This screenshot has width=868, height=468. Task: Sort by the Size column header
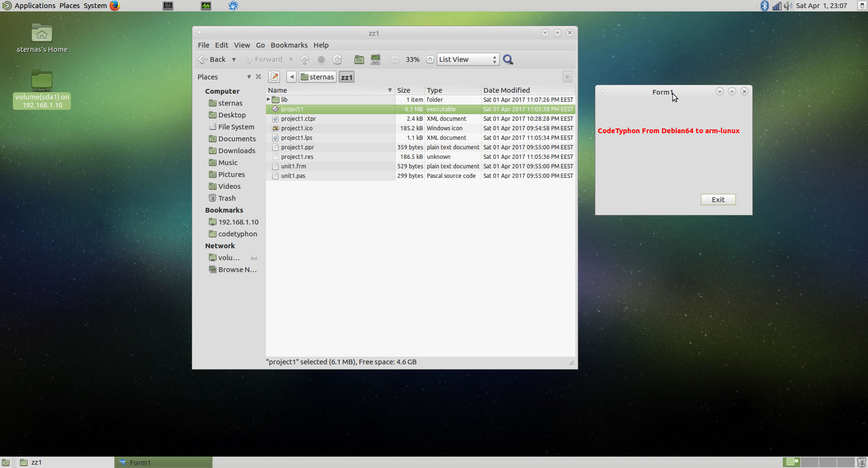click(x=410, y=90)
